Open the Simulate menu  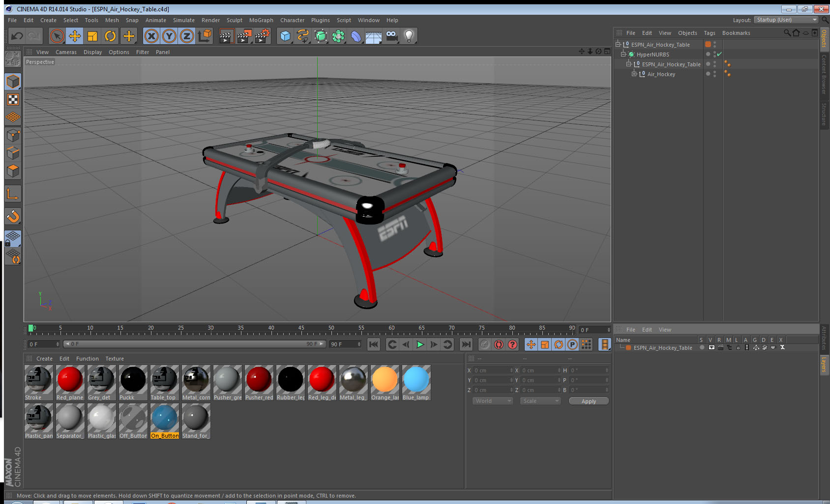[184, 20]
